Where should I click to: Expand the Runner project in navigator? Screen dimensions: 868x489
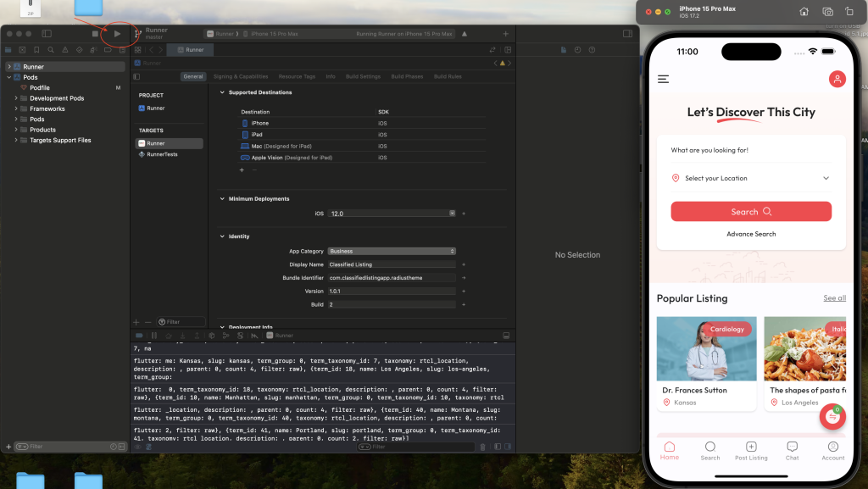(8, 67)
